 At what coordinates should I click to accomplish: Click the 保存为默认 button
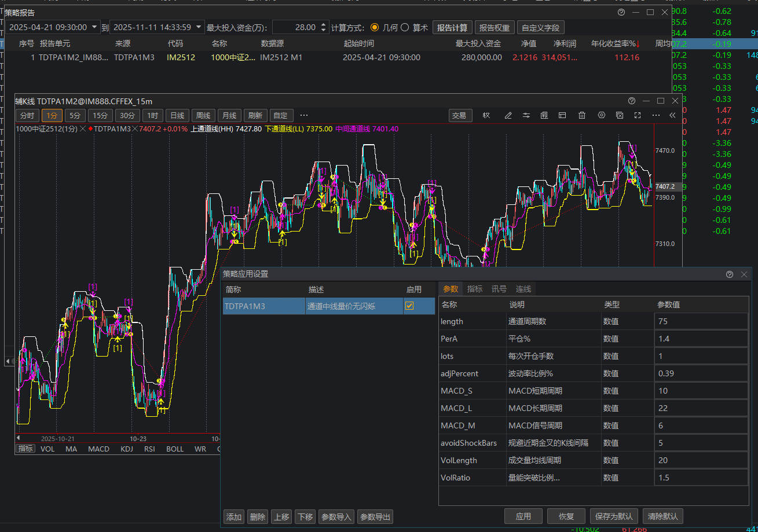tap(614, 516)
